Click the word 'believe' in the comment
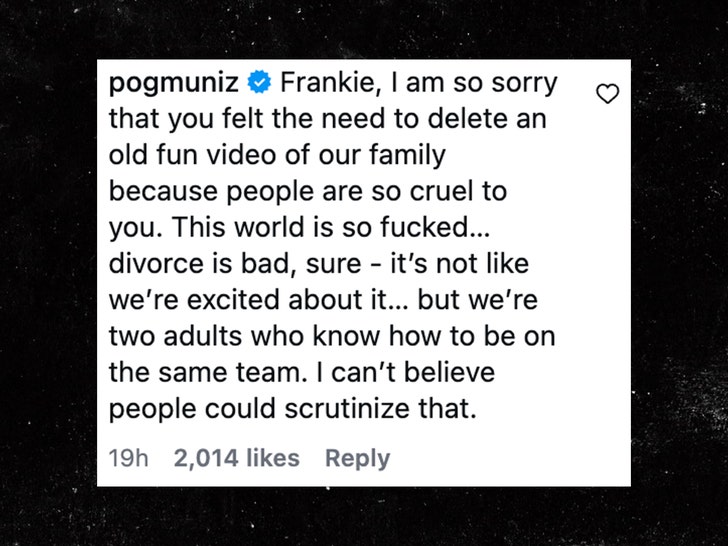Screen dimensions: 728x546 [x=449, y=372]
